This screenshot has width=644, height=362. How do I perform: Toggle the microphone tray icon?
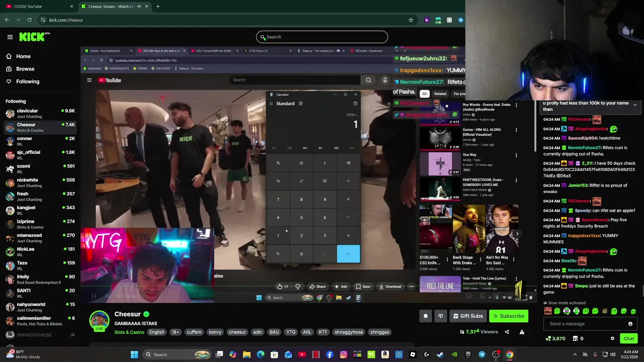pos(595,354)
